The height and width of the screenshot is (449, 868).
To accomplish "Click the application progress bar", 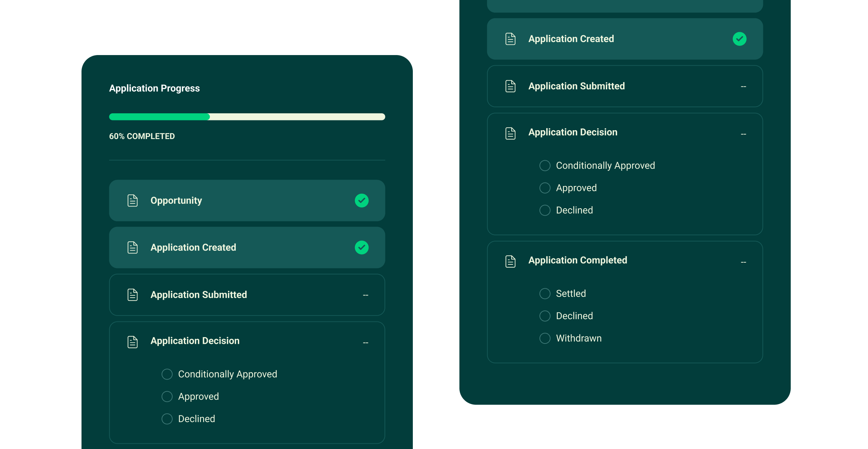I will pyautogui.click(x=247, y=117).
